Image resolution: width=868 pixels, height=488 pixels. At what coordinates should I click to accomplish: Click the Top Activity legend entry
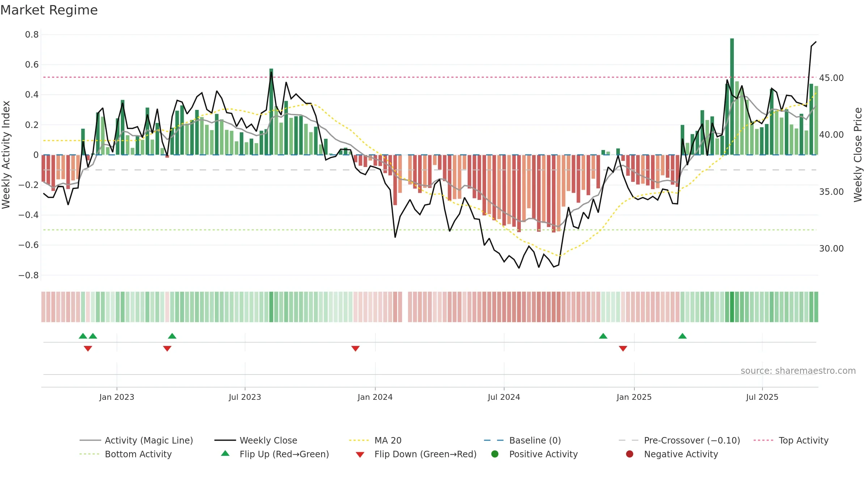point(791,440)
